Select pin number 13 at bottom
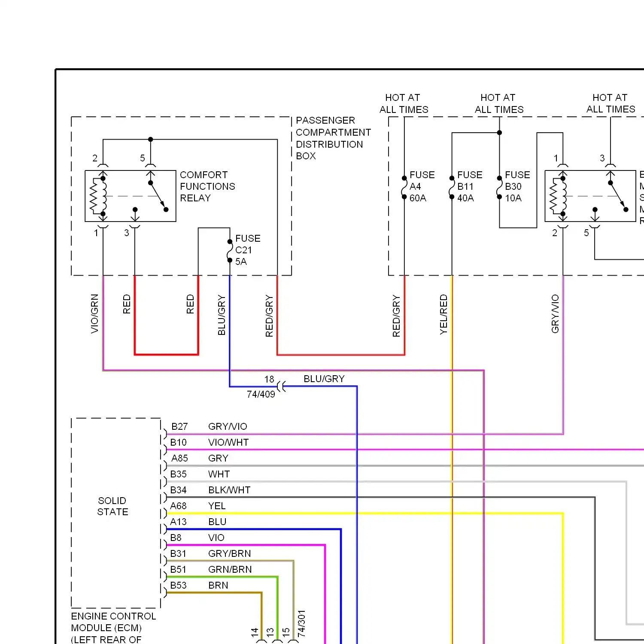 pos(270,632)
